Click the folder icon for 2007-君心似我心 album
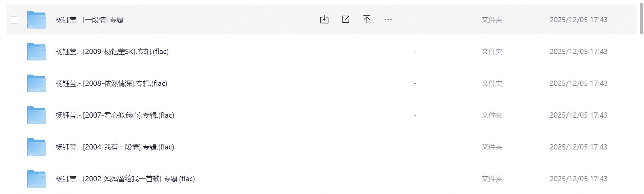Image resolution: width=644 pixels, height=194 pixels. (36, 115)
